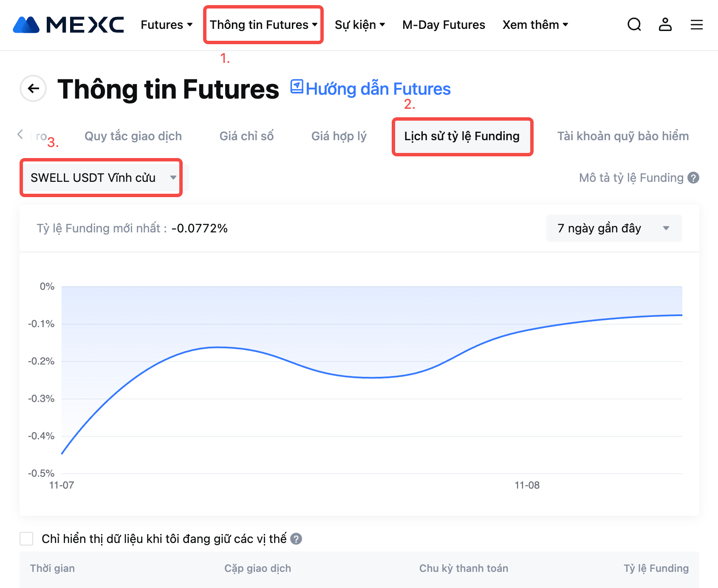Open the Sự kiện menu
718x588 pixels.
point(360,25)
